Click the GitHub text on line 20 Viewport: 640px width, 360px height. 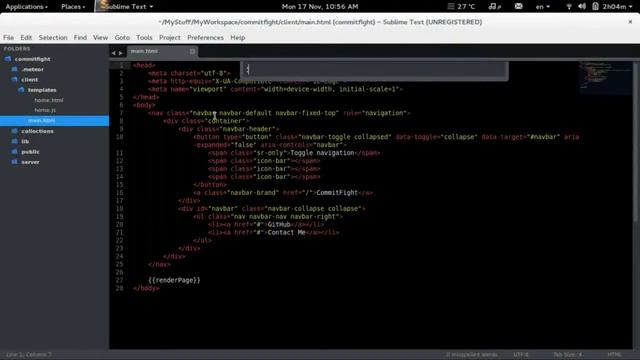point(279,224)
